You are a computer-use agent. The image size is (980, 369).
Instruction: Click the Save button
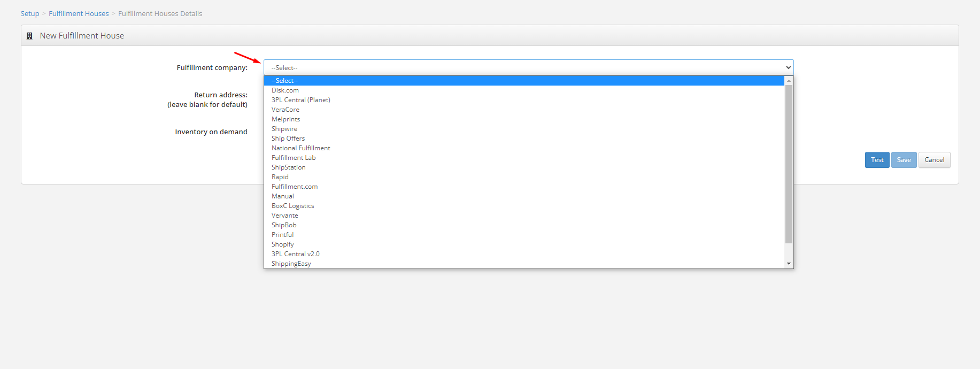(x=904, y=160)
